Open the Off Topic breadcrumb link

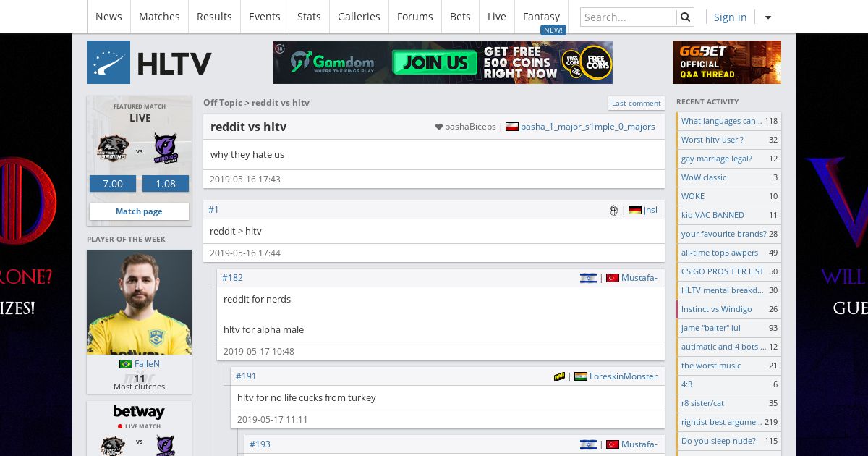point(223,103)
